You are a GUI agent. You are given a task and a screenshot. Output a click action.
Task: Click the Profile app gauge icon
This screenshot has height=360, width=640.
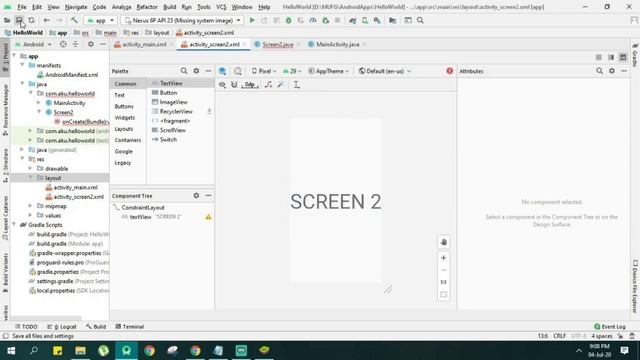pyautogui.click(x=313, y=20)
